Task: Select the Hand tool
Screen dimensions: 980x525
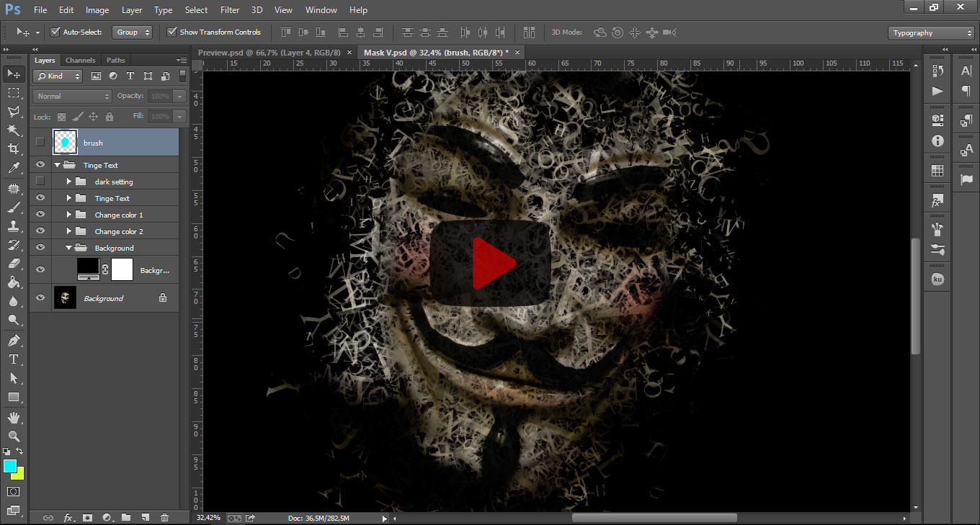Action: pyautogui.click(x=13, y=418)
